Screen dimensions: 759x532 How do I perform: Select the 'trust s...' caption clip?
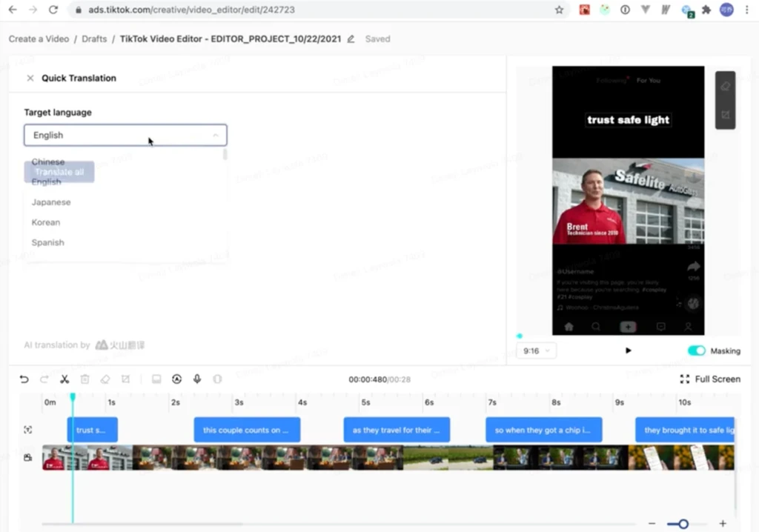click(92, 430)
